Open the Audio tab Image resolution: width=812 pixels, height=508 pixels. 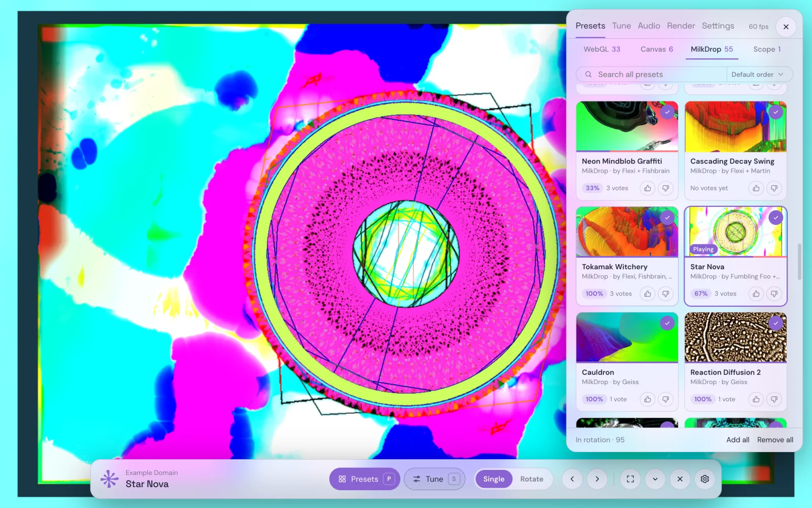pos(649,26)
